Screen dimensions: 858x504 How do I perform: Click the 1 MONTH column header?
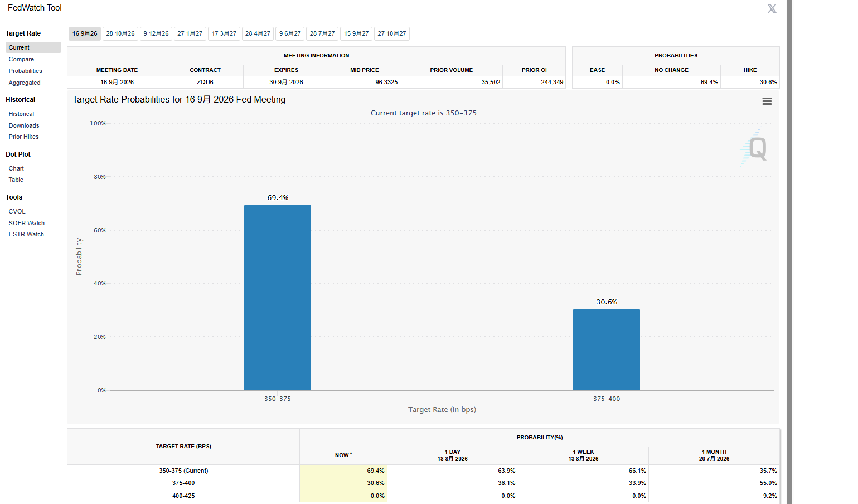click(714, 455)
